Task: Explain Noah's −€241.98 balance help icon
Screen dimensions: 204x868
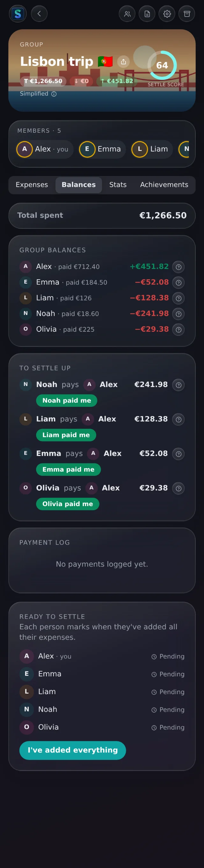Action: [x=178, y=314]
